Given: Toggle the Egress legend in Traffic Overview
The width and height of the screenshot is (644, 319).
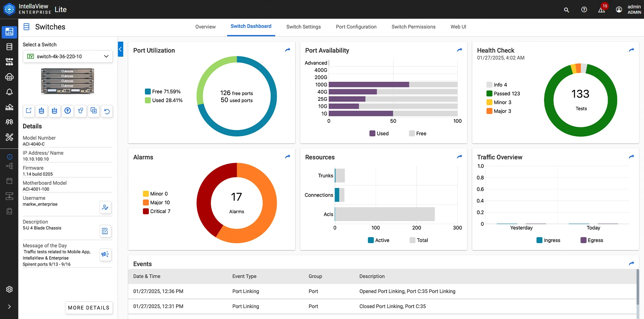Looking at the screenshot, I should 592,240.
